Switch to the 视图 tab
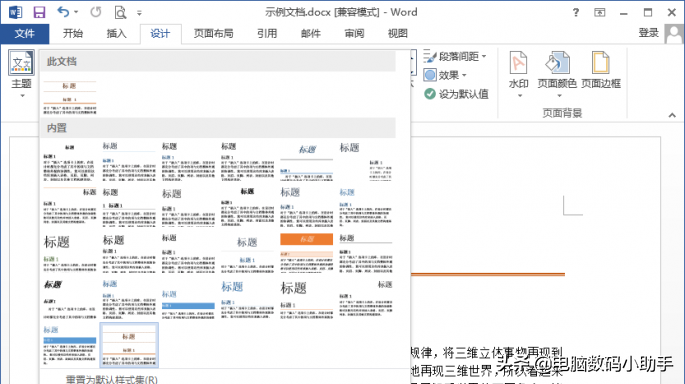The width and height of the screenshot is (685, 384). click(x=398, y=33)
